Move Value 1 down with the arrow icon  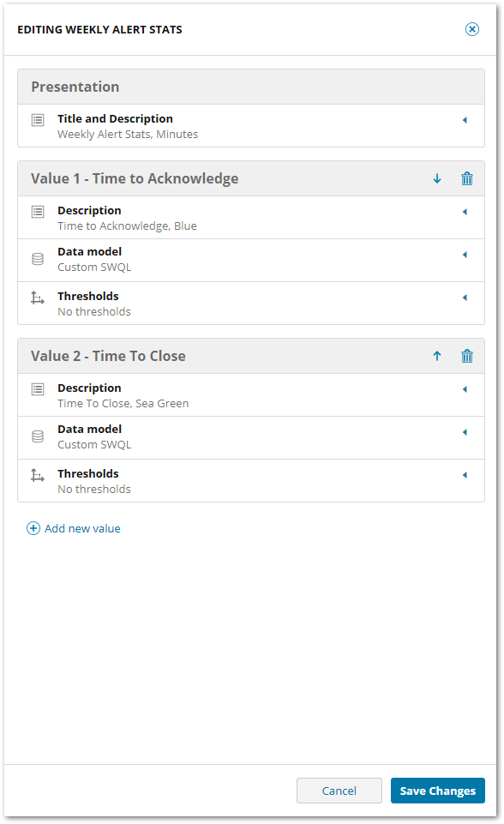coord(437,178)
